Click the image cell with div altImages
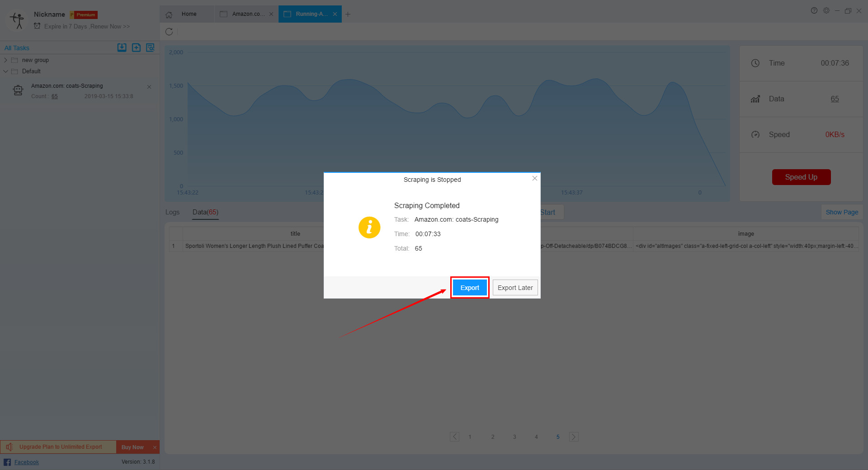 pyautogui.click(x=746, y=246)
